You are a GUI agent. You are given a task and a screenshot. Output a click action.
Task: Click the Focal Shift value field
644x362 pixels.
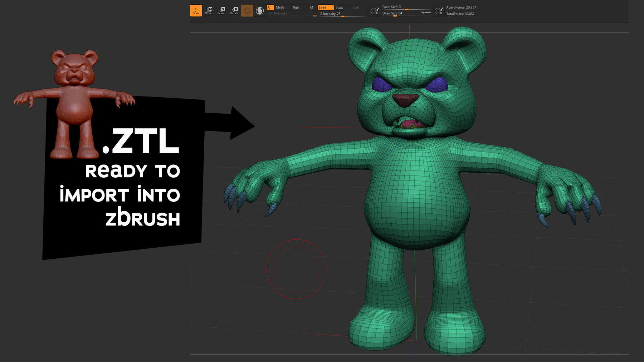[393, 6]
